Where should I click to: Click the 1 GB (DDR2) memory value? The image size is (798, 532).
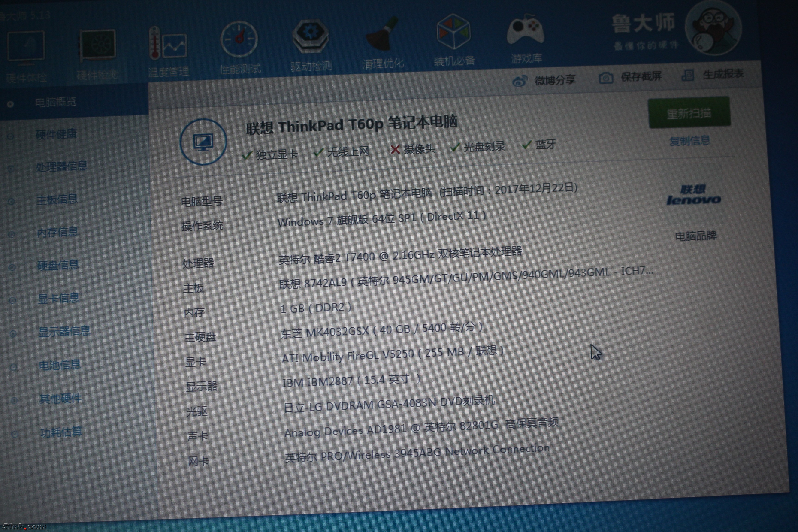pos(316,308)
